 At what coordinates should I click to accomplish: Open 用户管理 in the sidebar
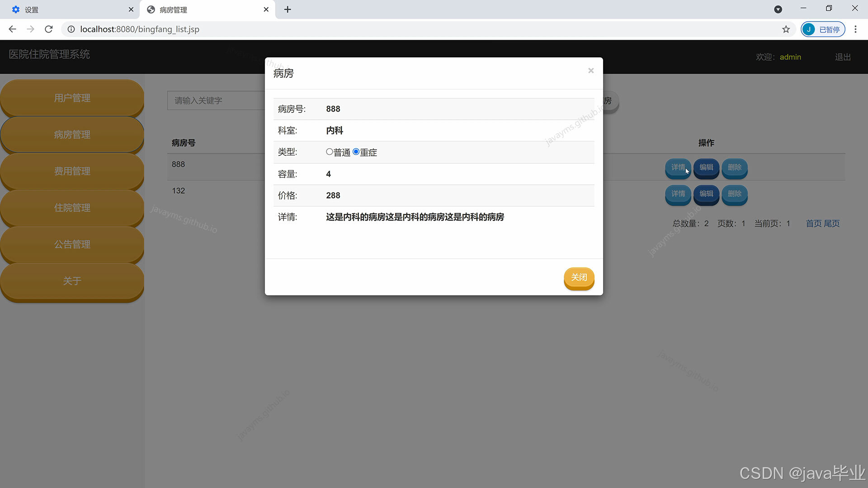tap(72, 98)
